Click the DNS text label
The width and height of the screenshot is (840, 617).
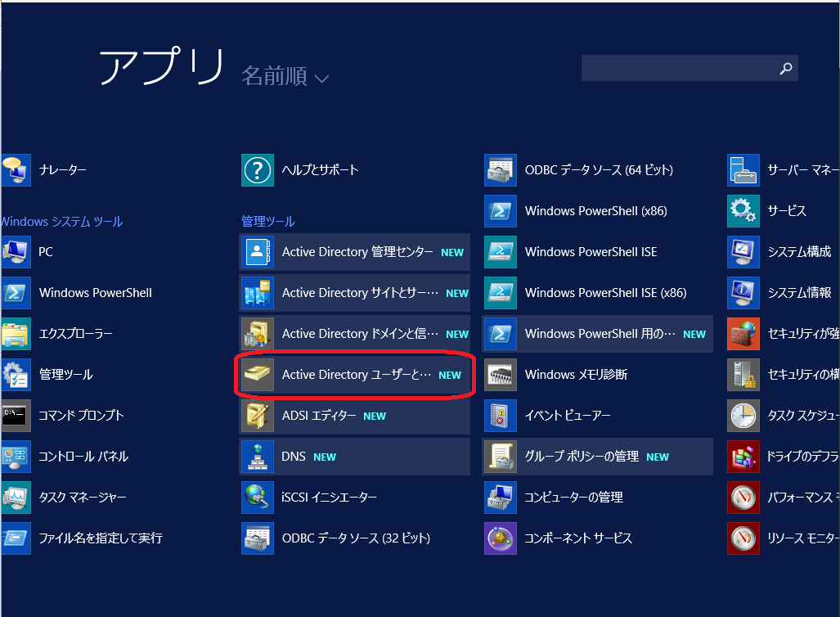294,457
